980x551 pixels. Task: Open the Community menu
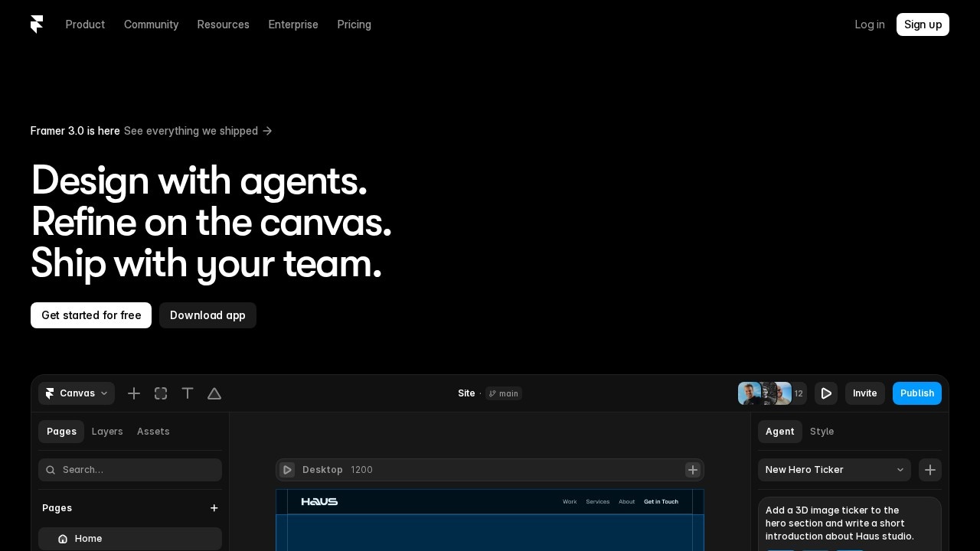(x=151, y=24)
